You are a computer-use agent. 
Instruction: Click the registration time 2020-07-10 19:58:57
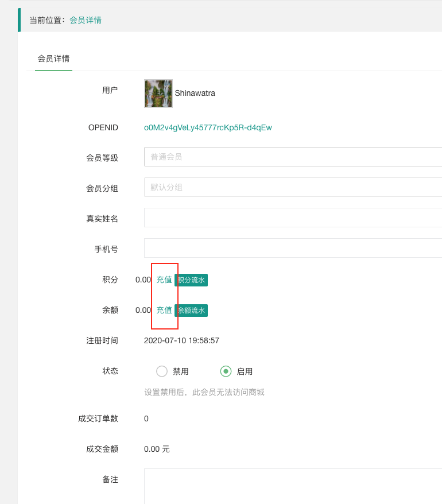(181, 341)
